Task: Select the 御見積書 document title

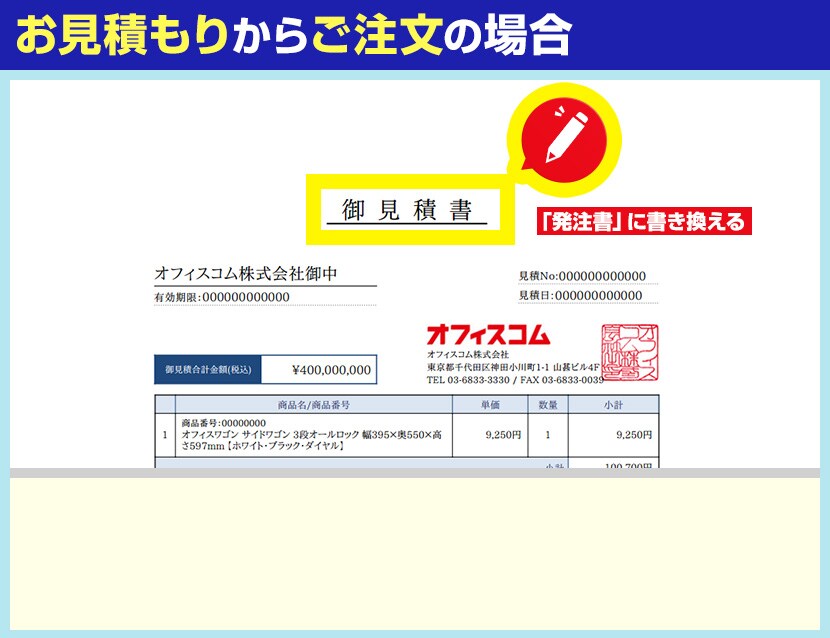Action: coord(407,210)
